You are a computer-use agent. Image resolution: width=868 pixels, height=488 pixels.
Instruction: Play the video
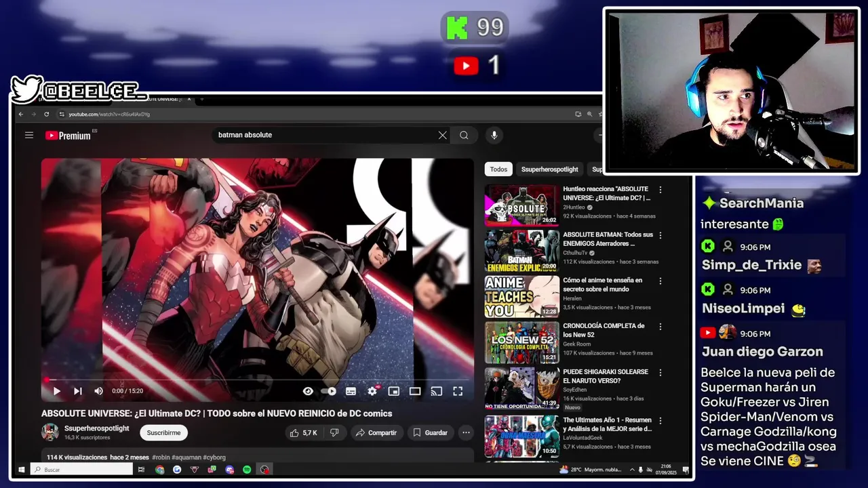(x=57, y=391)
